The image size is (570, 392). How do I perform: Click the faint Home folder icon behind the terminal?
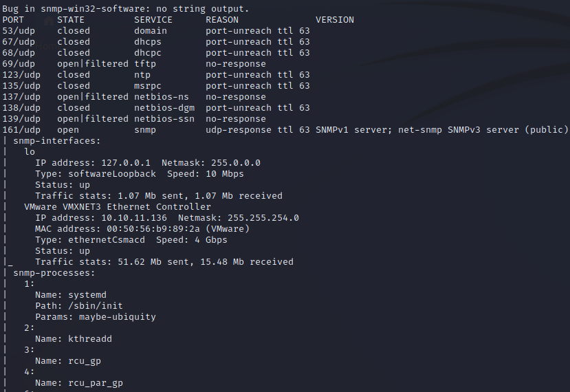[49, 22]
